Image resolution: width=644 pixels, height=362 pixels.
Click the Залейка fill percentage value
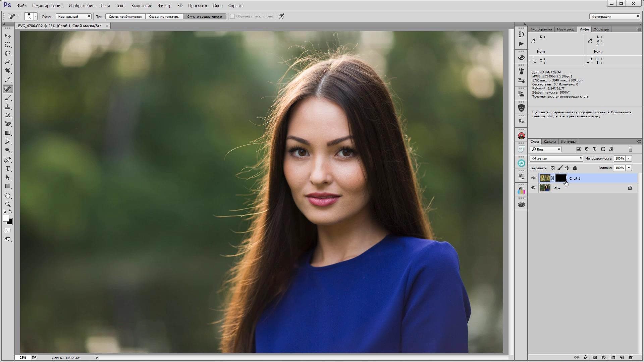point(619,168)
